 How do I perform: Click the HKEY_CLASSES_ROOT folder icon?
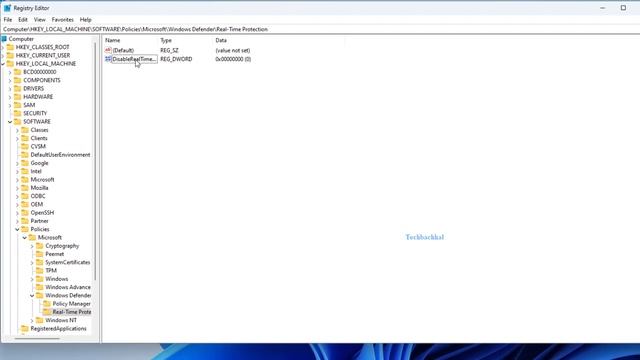point(10,47)
